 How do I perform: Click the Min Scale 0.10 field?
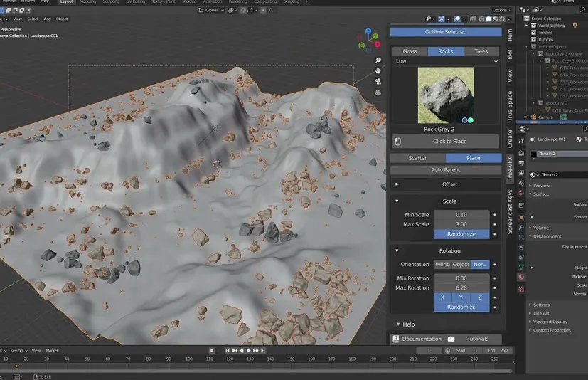[461, 215]
